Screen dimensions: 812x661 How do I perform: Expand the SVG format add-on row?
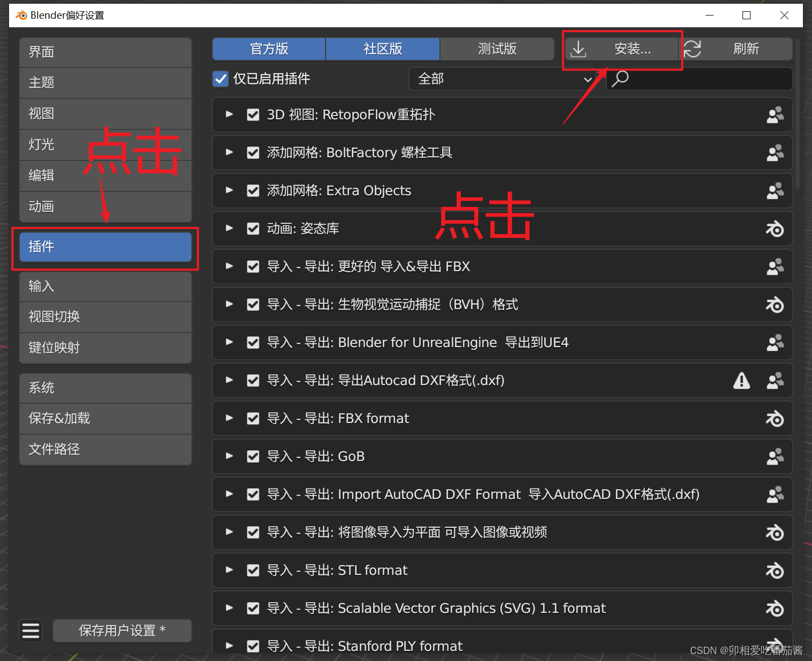[229, 608]
